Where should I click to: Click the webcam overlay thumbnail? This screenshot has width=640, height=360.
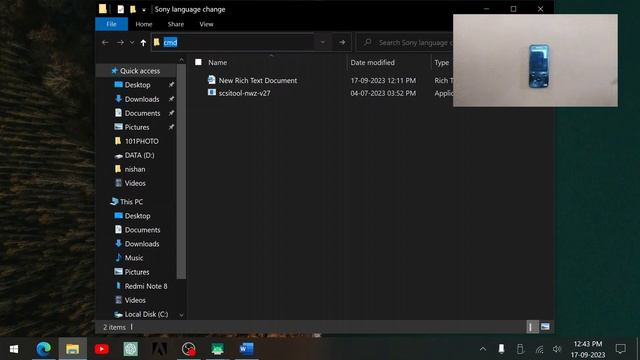click(x=535, y=60)
